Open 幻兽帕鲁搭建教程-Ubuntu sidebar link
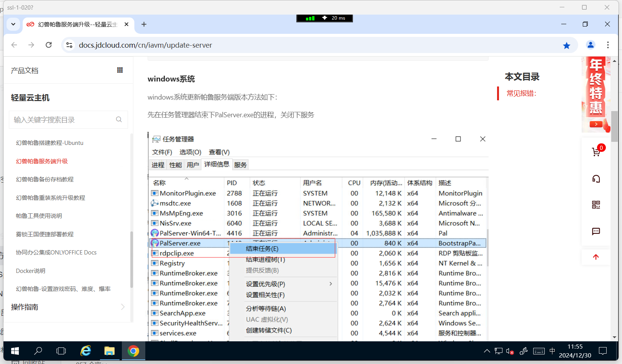This screenshot has width=622, height=364. [50, 143]
